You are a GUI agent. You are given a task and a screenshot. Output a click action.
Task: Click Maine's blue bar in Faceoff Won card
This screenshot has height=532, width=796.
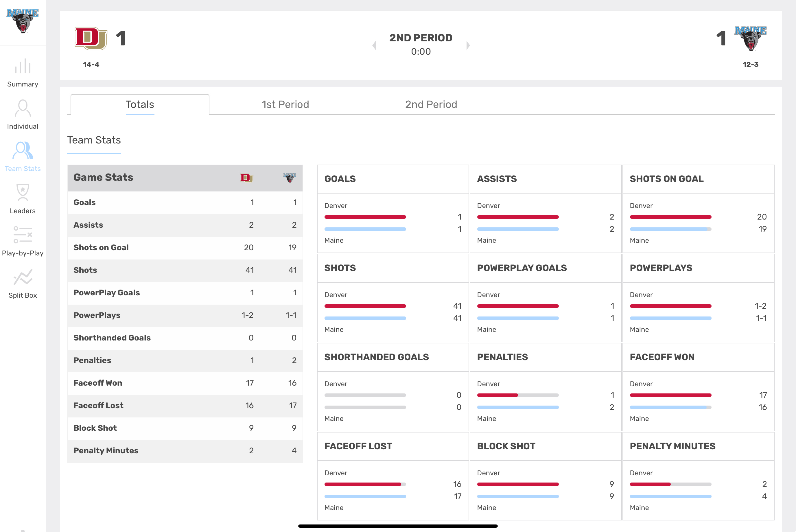coord(668,408)
